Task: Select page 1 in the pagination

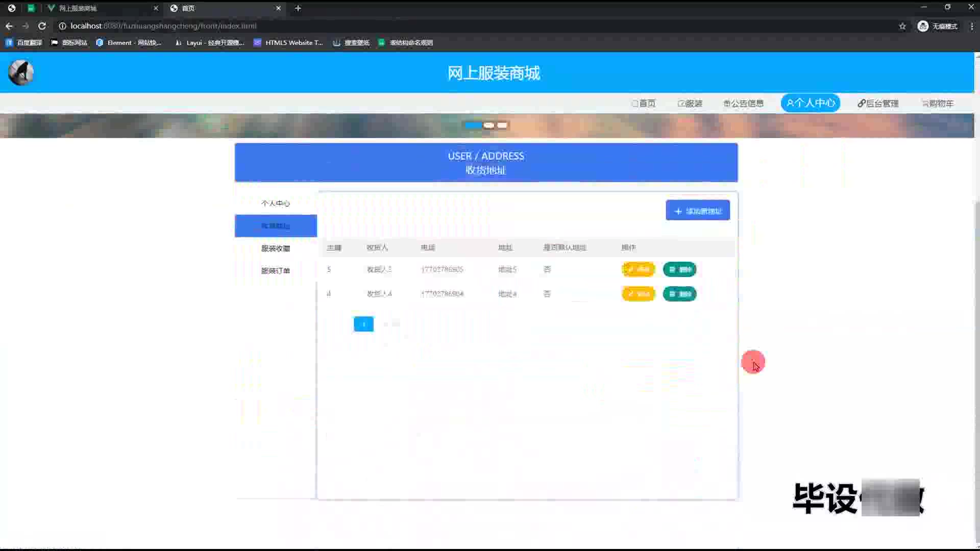Action: (363, 324)
